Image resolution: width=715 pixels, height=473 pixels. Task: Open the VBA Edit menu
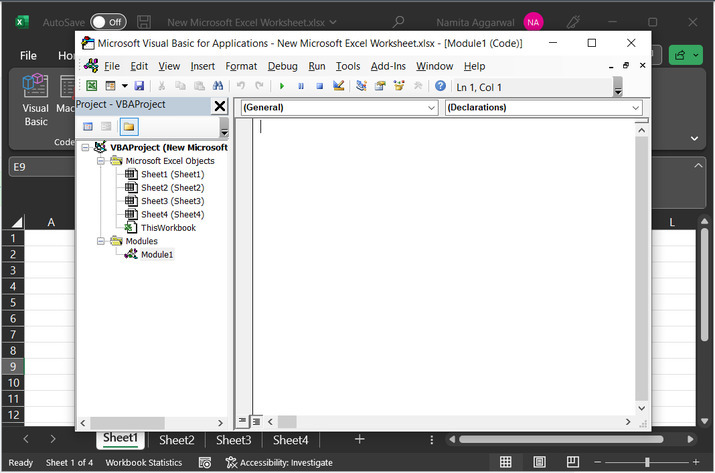pyautogui.click(x=139, y=66)
